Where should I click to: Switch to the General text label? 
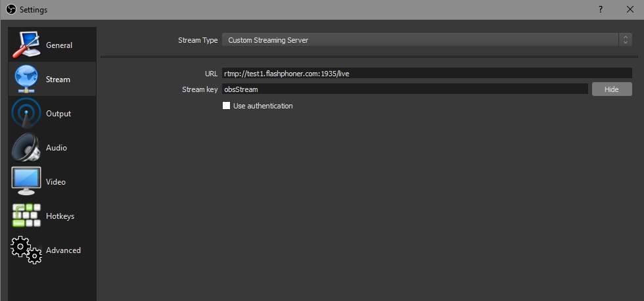(x=59, y=45)
